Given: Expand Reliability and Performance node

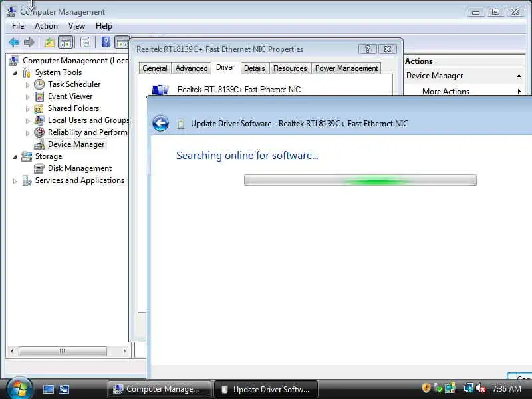Looking at the screenshot, I should point(27,133).
